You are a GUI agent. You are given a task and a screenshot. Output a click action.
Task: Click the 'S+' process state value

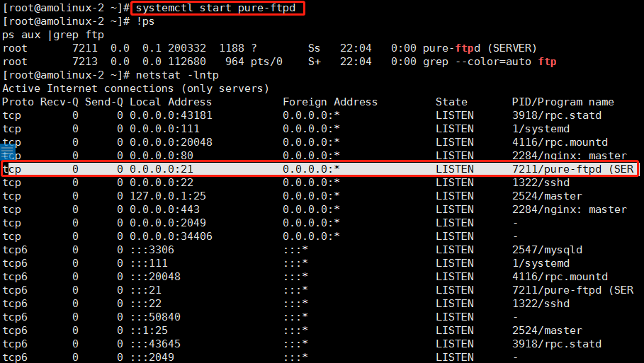314,62
